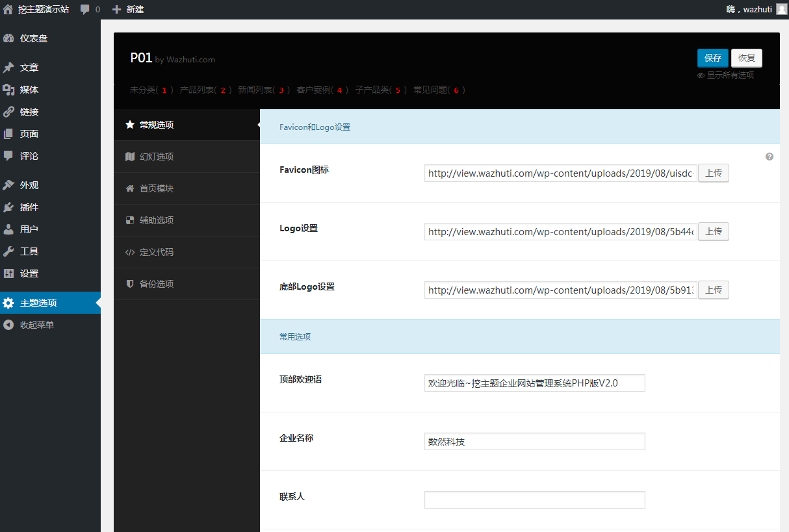Image resolution: width=789 pixels, height=532 pixels.
Task: Click the pushpin icon for 文章
Action: coord(8,68)
